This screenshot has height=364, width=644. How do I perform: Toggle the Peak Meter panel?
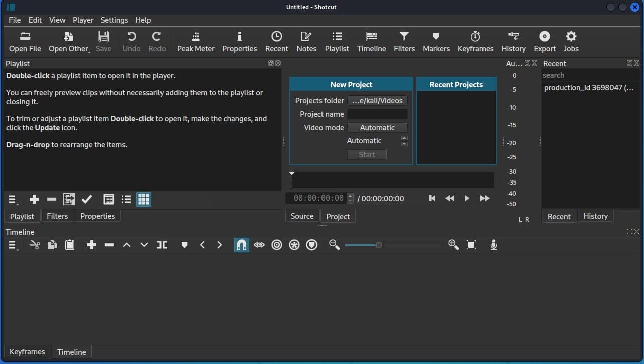(x=196, y=42)
